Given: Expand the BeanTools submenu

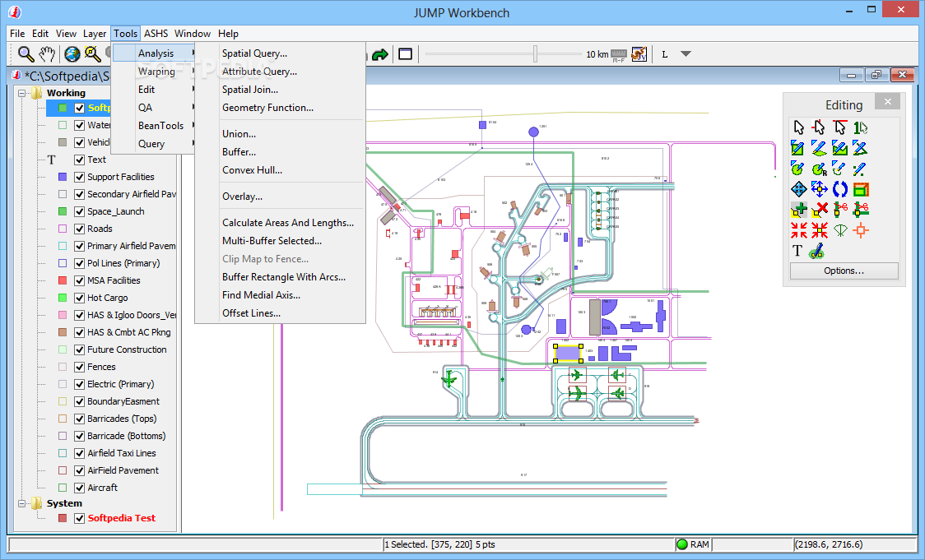Looking at the screenshot, I should pos(153,126).
